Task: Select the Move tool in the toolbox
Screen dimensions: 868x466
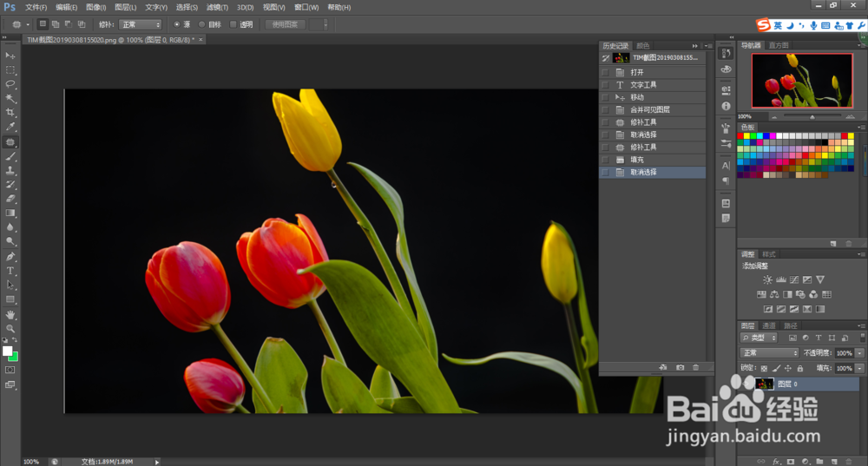Action: tap(10, 56)
